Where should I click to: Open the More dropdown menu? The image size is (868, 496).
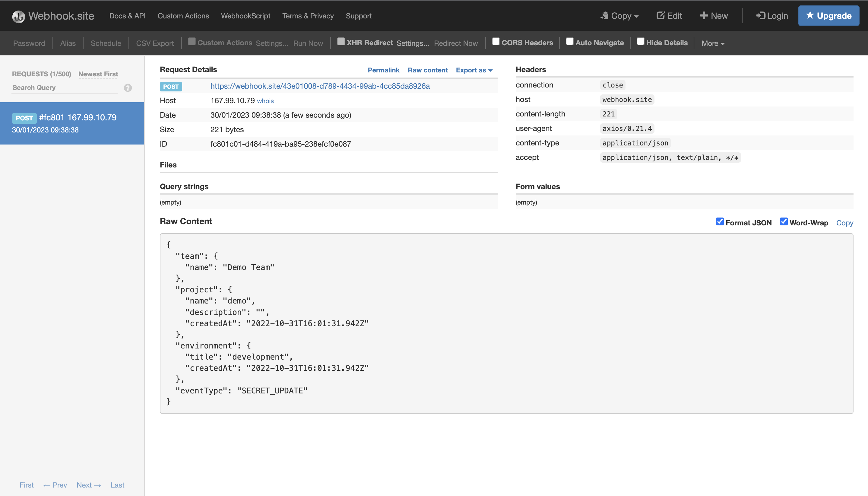pyautogui.click(x=713, y=43)
